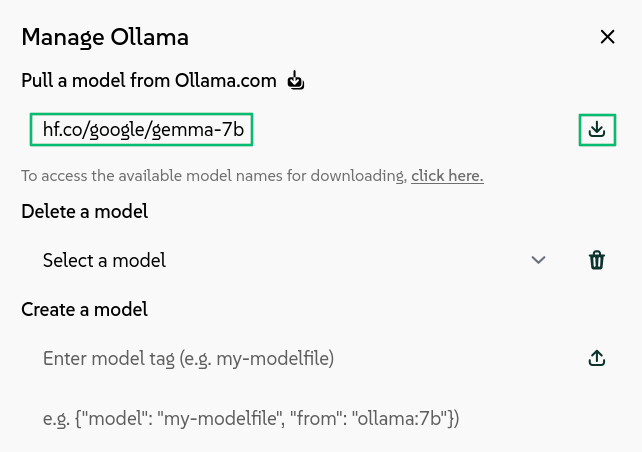Click the "Manage Ollama" dialog title
Viewport: 642px width, 452px height.
coord(105,37)
